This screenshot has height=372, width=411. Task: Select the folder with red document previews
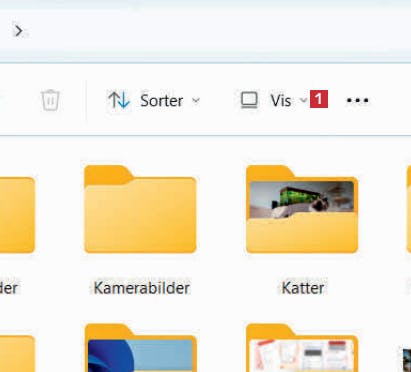(x=302, y=348)
